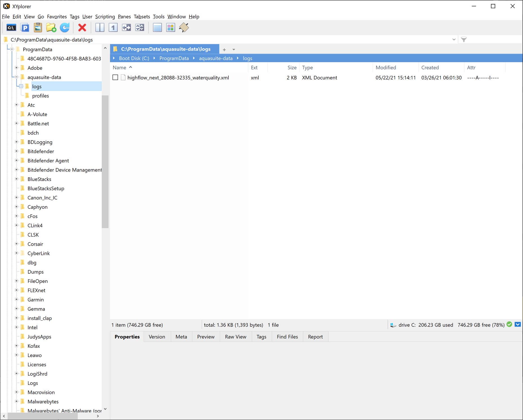523x420 pixels.
Task: Sort by the Created column header
Action: point(441,67)
